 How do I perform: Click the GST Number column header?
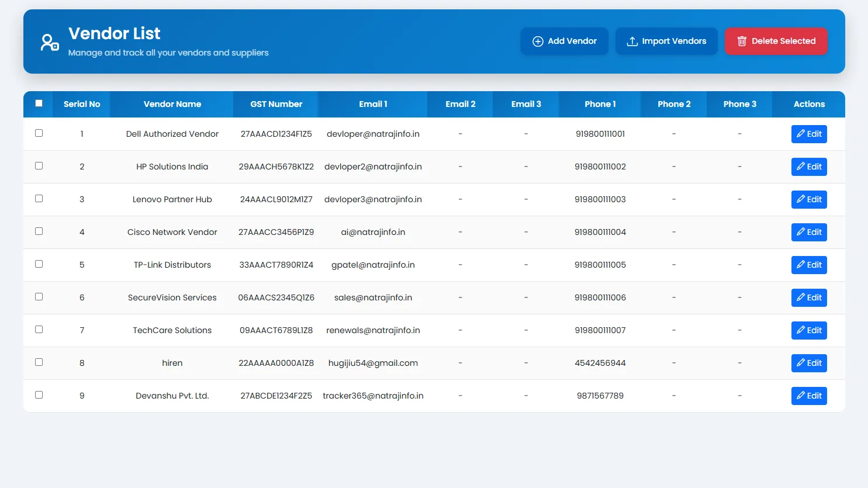(276, 104)
